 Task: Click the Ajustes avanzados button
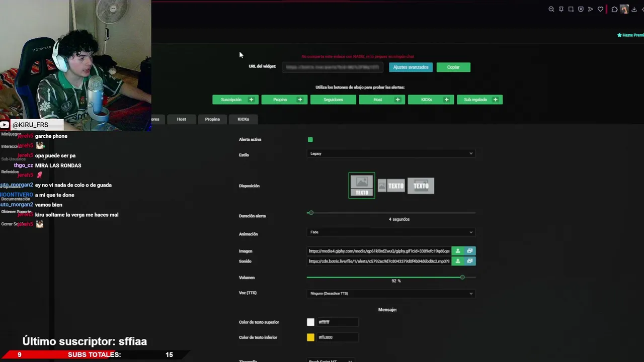coord(411,67)
